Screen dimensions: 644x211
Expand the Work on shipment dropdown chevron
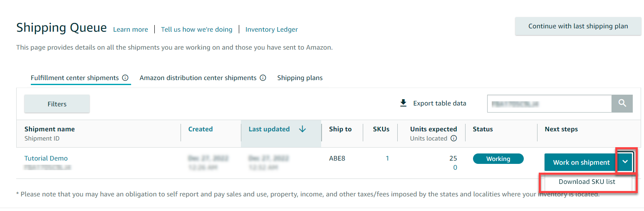tap(625, 162)
